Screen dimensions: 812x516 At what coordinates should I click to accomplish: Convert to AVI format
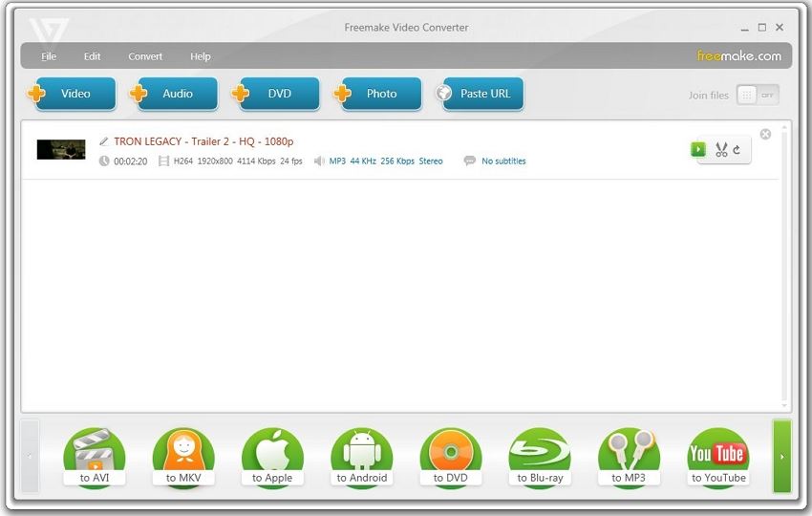[x=95, y=457]
